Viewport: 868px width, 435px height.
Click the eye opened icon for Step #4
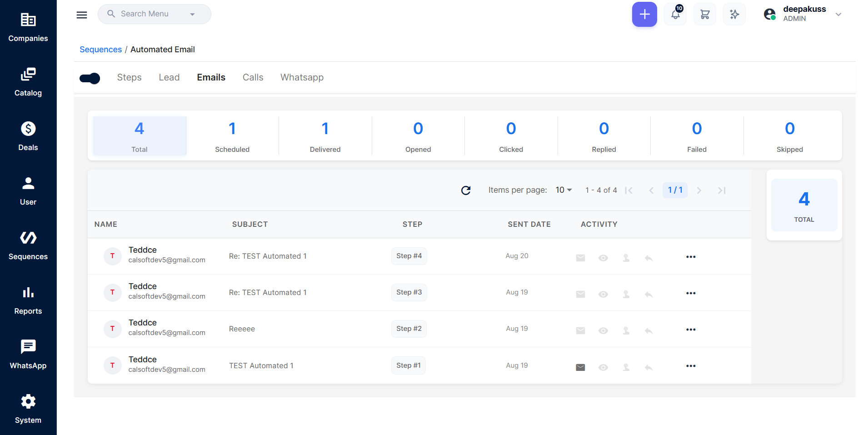pos(603,258)
